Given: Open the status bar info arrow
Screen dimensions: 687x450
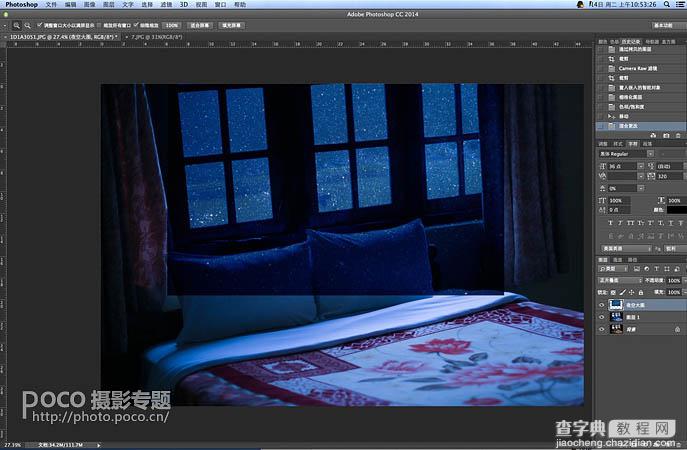Looking at the screenshot, I should click(x=99, y=445).
